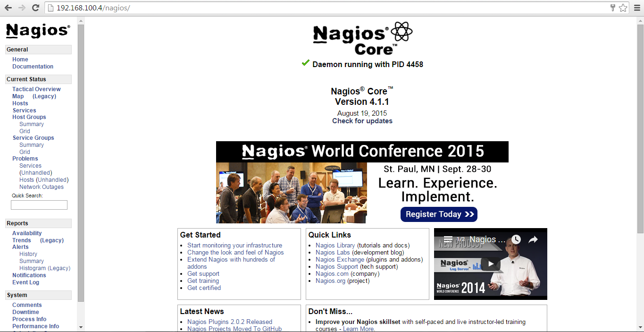Viewport: 644px width, 332px height.
Task: Open Network Outages
Action: [x=42, y=187]
